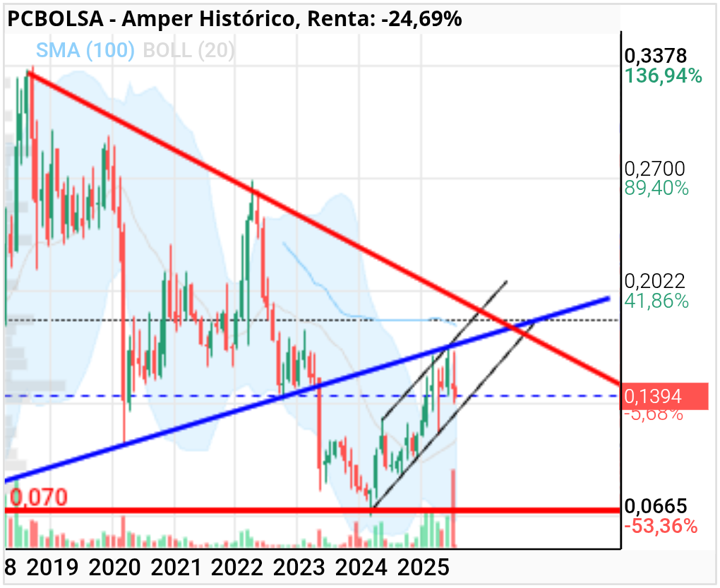Click the chart title PCBOLSA - Amper Histórico
This screenshot has height=588, width=720.
click(151, 19)
